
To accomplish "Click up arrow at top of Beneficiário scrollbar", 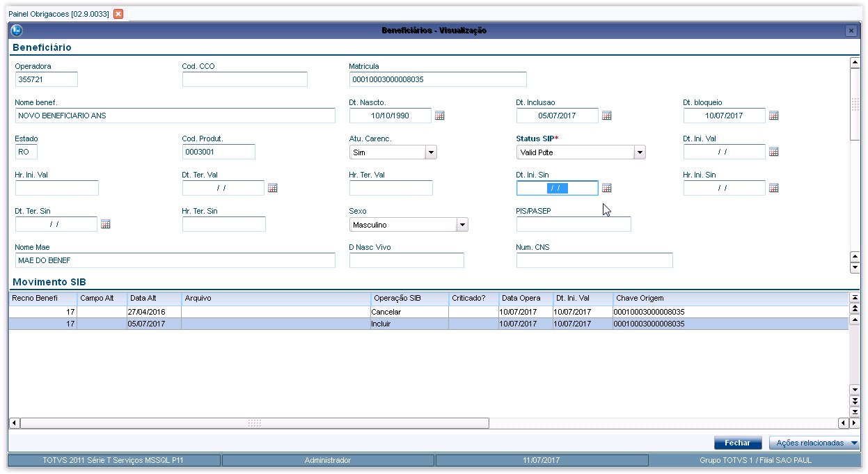I will coord(855,63).
